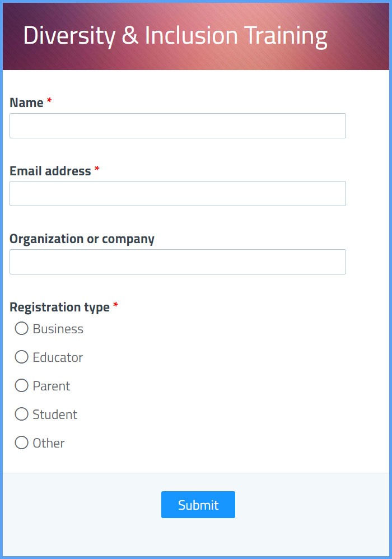This screenshot has width=392, height=559.
Task: Click the Email address field label
Action: (49, 171)
